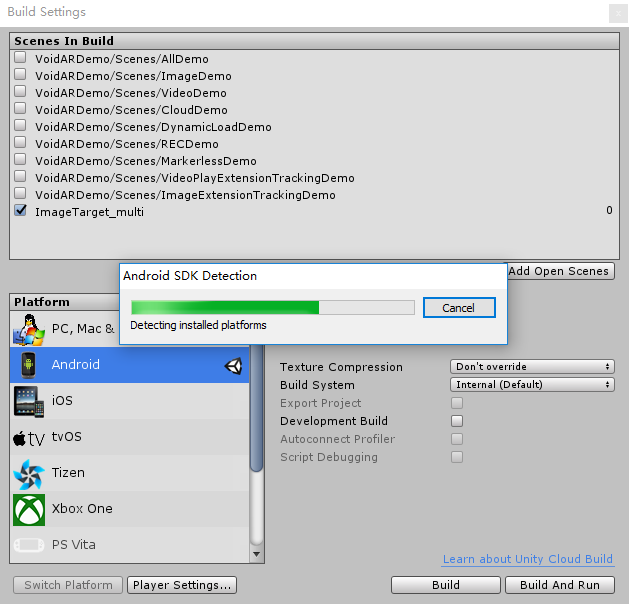Enable the VideoDemo scene checkbox
The image size is (629, 604).
20,91
